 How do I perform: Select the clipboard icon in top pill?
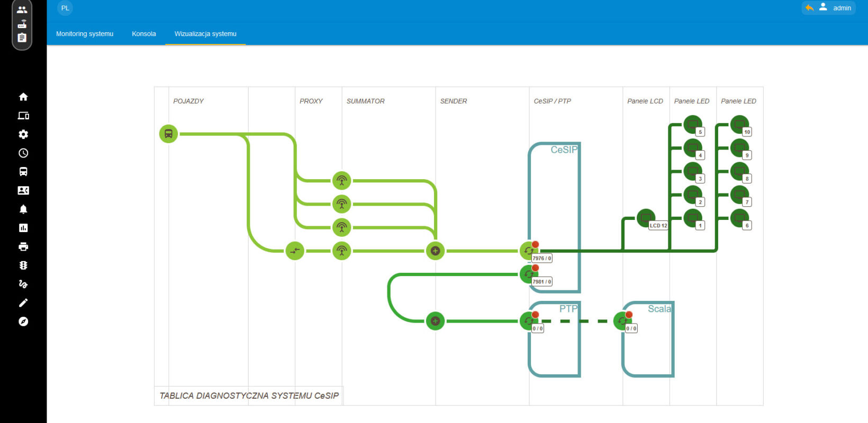pos(22,38)
